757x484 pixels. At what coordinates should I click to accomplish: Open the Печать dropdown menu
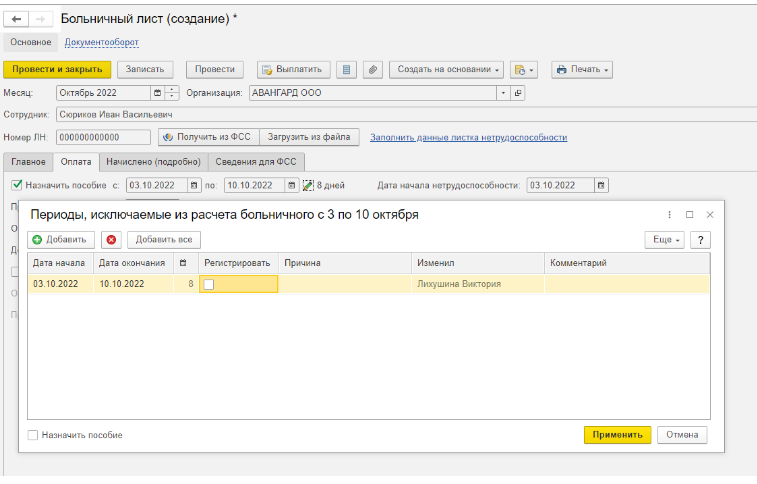pos(582,69)
